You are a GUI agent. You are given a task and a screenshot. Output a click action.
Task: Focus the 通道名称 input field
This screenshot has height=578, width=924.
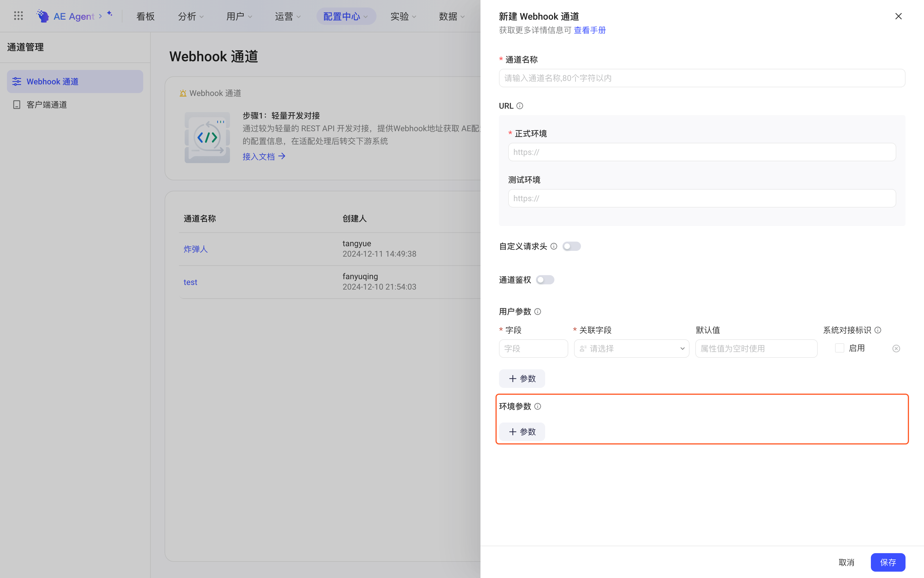click(702, 78)
